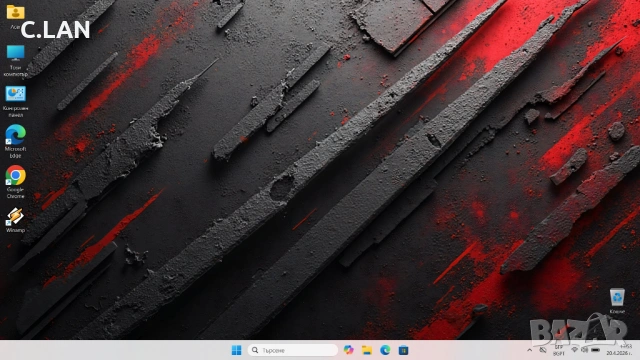Open the clock and date flyout
Image resolution: width=640 pixels, height=360 pixels.
point(619,350)
